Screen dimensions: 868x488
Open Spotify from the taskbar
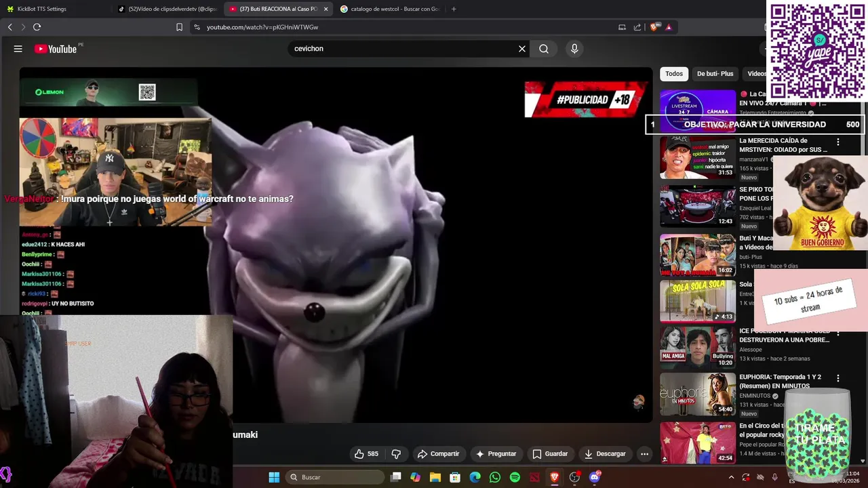pos(515,477)
